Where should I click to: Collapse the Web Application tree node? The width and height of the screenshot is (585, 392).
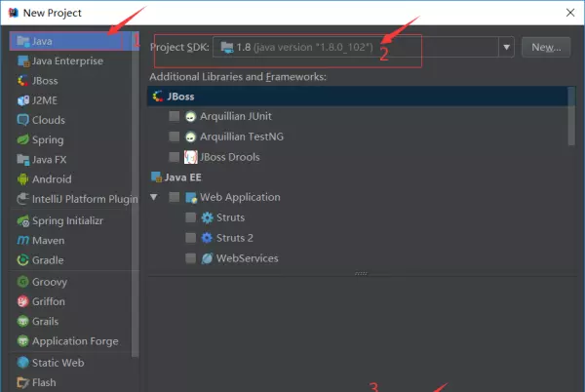pos(154,197)
